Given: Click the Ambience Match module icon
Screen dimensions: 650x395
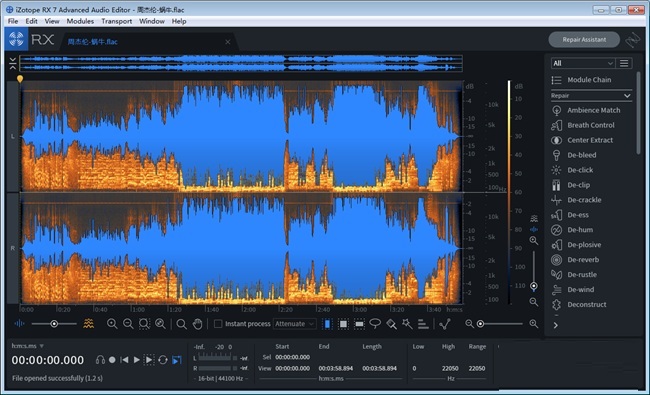Looking at the screenshot, I should coord(556,110).
